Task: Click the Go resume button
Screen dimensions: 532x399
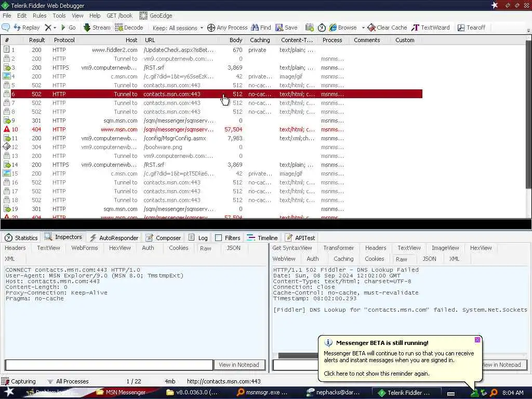Action: coord(68,28)
